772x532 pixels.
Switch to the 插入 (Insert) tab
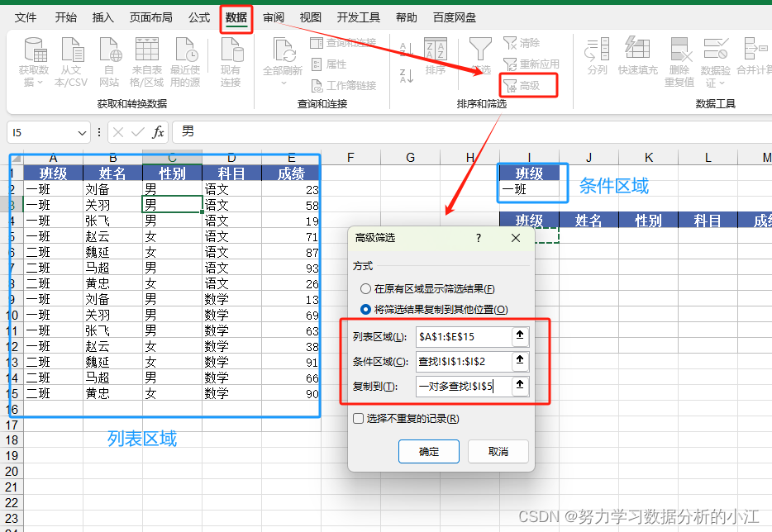click(102, 17)
